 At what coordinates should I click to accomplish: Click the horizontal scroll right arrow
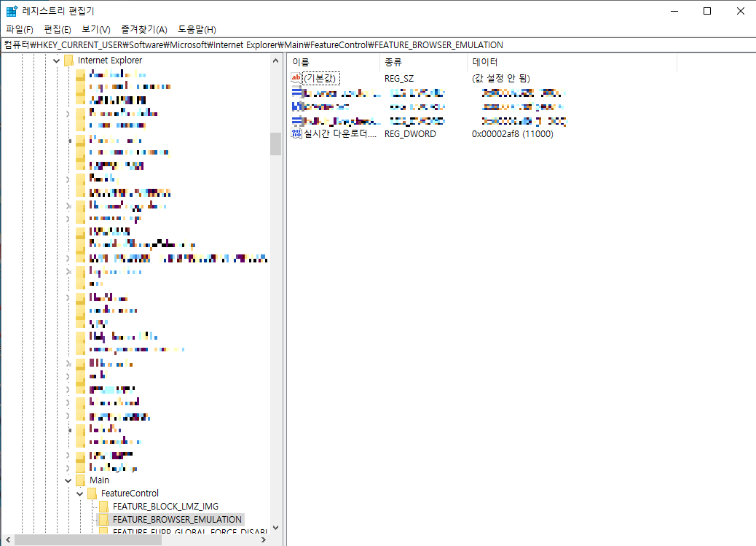(263, 539)
